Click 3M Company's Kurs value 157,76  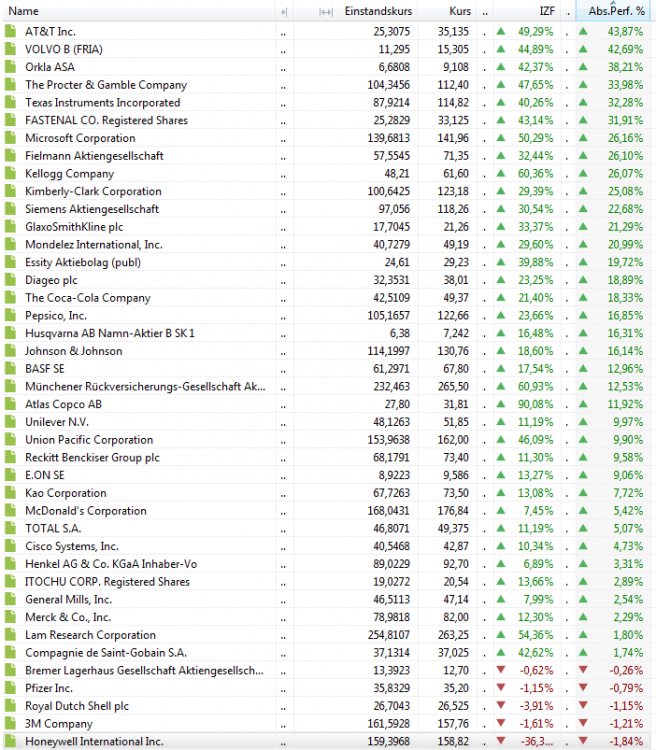tap(453, 724)
